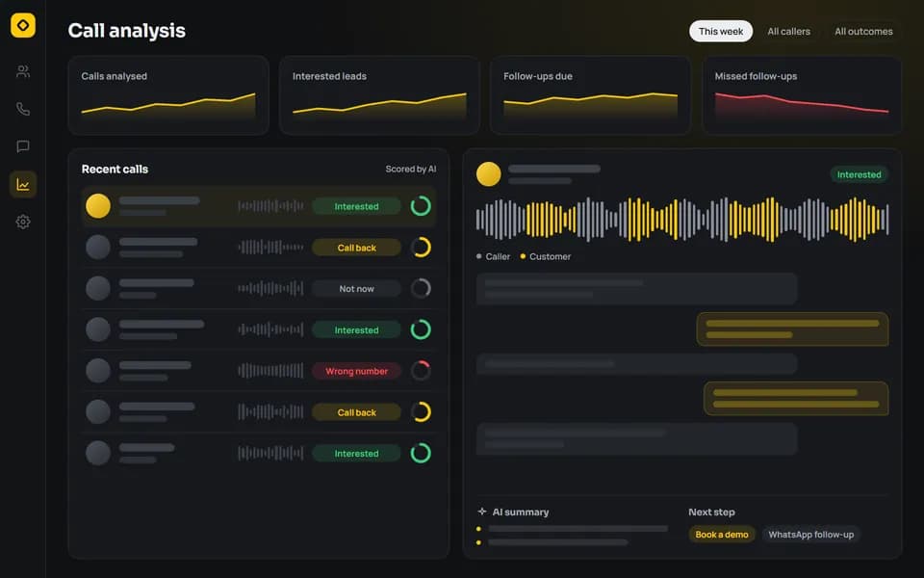Open the contacts people icon in sidebar
Screen dimensions: 924x578
tap(23, 71)
